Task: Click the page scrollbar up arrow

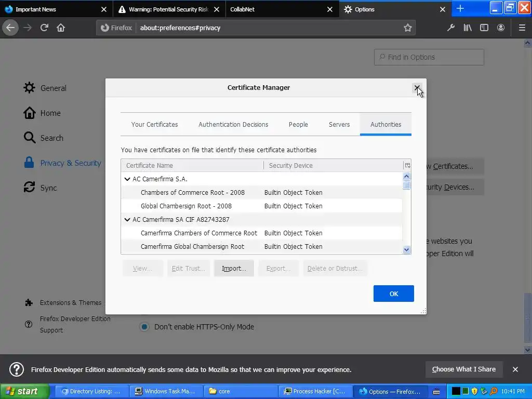Action: (527, 43)
